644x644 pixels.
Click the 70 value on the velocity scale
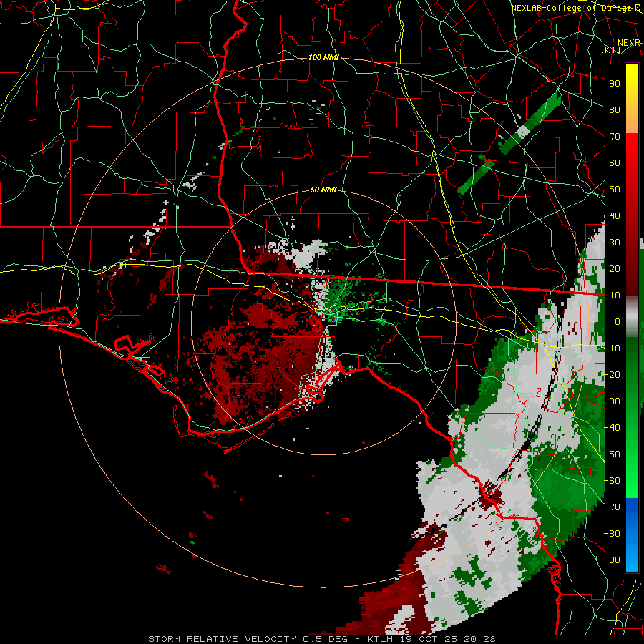pos(615,137)
